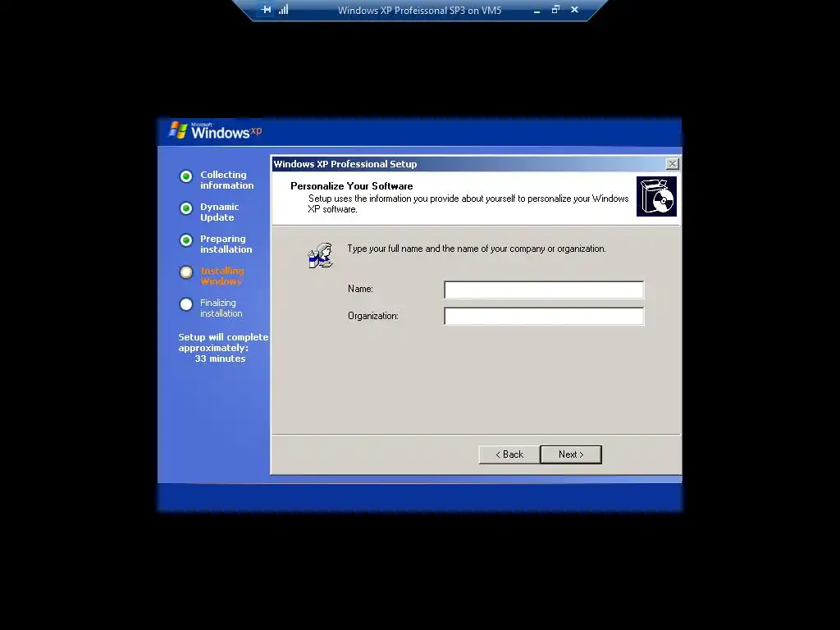Restore down the VM connection window
840x630 pixels.
pyautogui.click(x=555, y=10)
